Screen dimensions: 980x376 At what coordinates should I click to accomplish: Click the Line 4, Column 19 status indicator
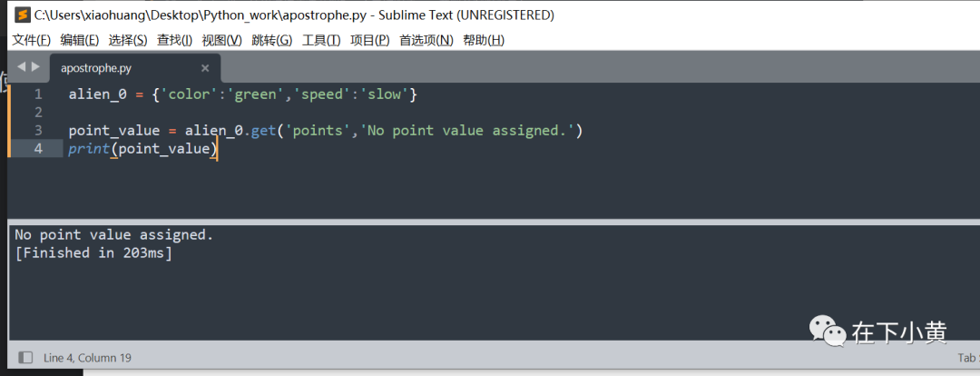(x=87, y=358)
